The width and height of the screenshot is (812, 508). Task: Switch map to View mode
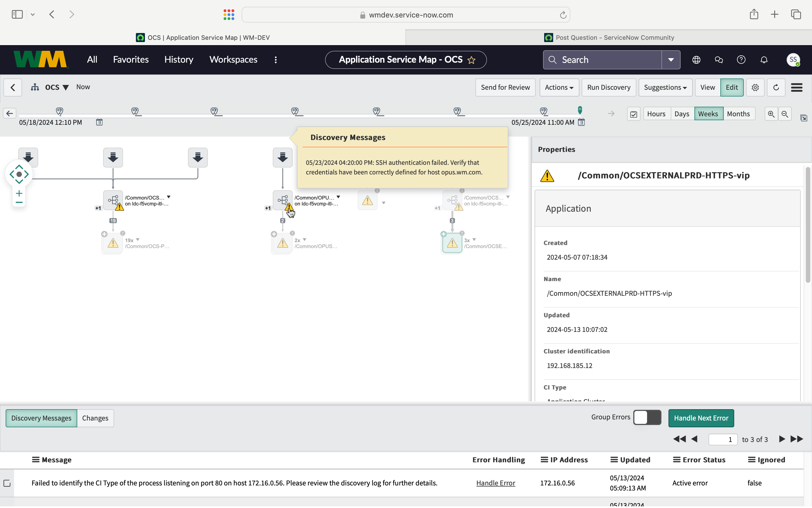tap(708, 87)
